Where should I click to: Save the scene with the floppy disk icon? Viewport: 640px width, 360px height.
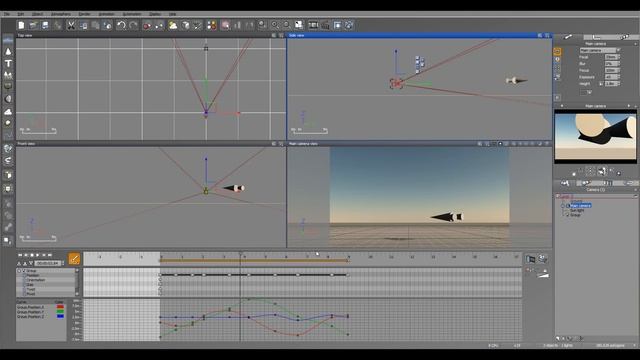(x=45, y=25)
